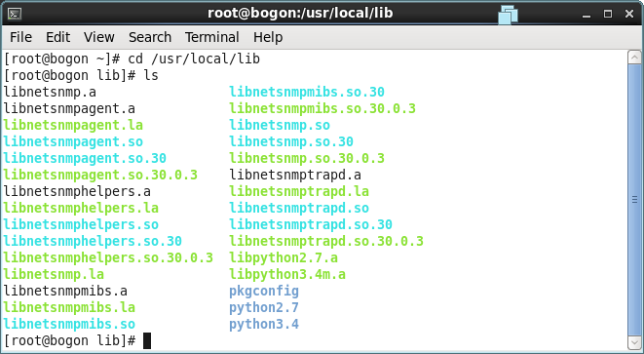The height and width of the screenshot is (354, 644).
Task: Click the libnetsnmptrapd.a entry
Action: point(295,176)
